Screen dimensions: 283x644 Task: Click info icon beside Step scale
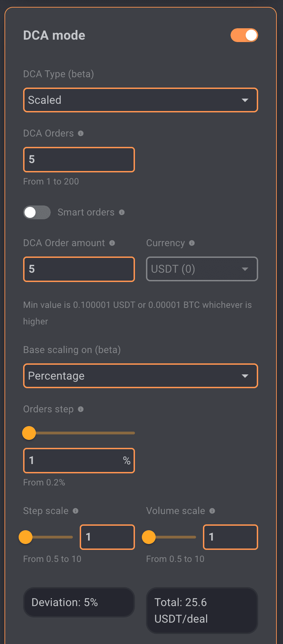click(x=76, y=511)
